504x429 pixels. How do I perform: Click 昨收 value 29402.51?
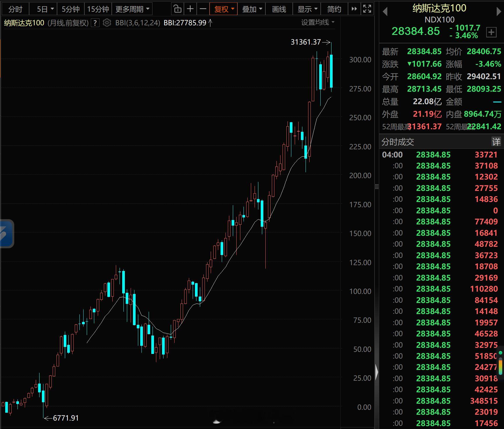click(x=484, y=76)
